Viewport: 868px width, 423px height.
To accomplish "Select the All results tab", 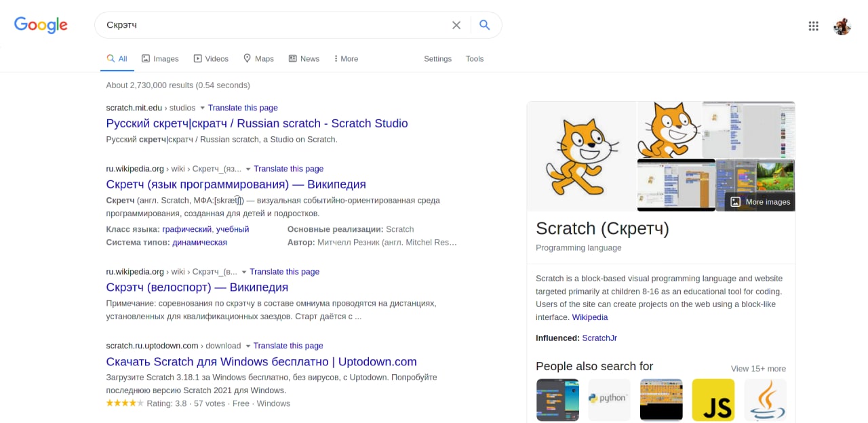I will [x=117, y=59].
